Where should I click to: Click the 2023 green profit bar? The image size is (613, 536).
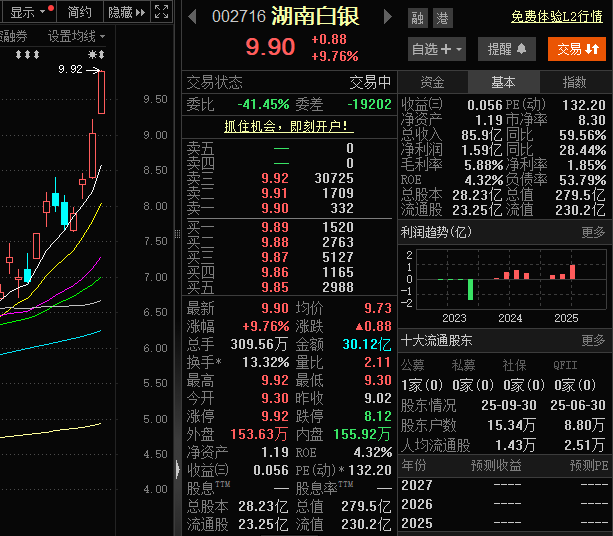[x=469, y=288]
